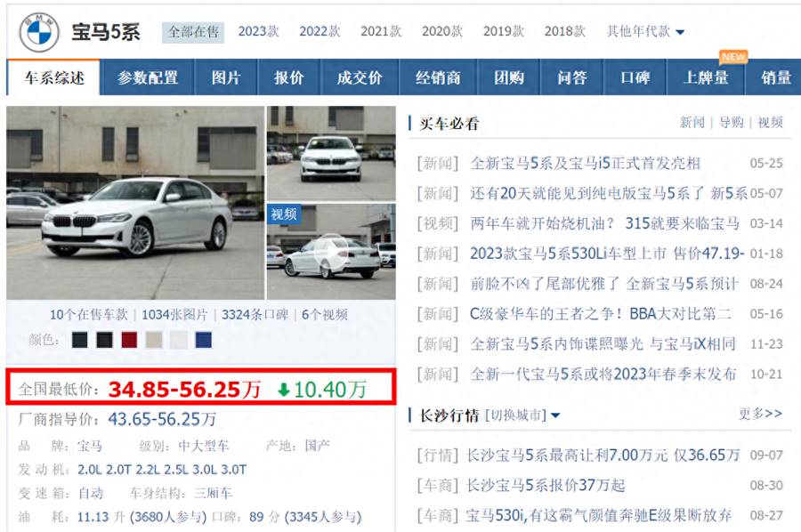801x532 pixels.
Task: Switch to the 参数配置 tab
Action: pos(148,77)
